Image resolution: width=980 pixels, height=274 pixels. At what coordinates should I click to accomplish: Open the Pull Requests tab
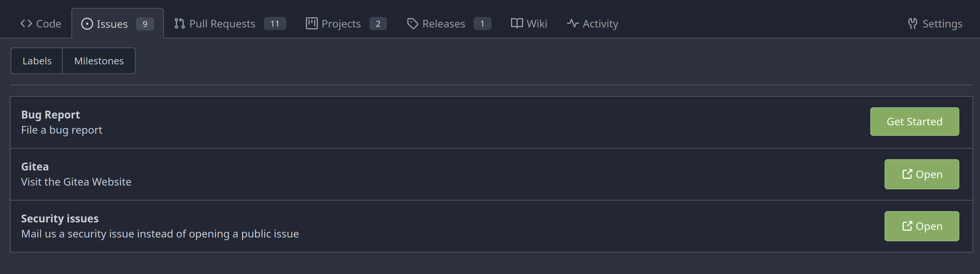230,24
